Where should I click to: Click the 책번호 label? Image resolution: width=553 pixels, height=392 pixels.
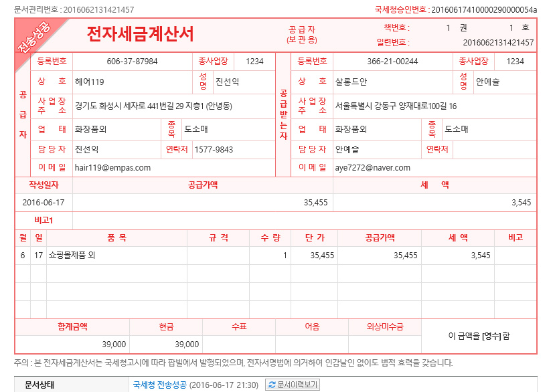point(396,28)
